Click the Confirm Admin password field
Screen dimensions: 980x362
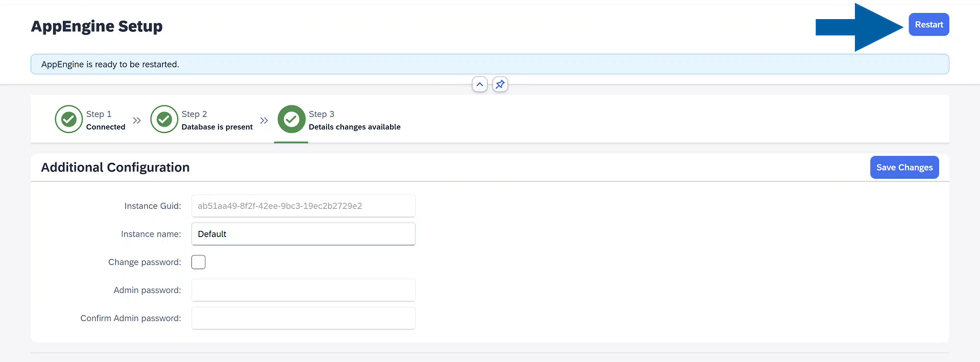pos(303,318)
